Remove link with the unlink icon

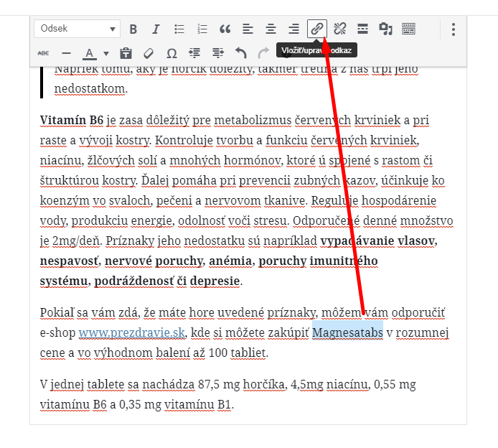339,29
